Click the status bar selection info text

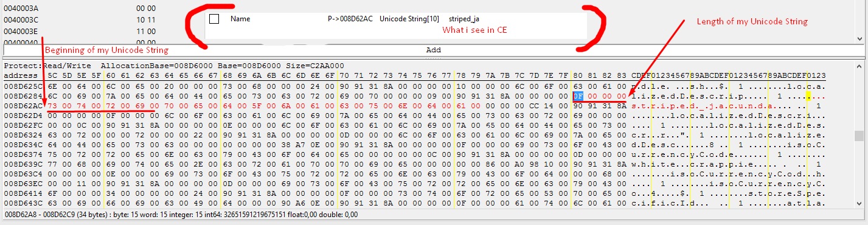[x=181, y=215]
